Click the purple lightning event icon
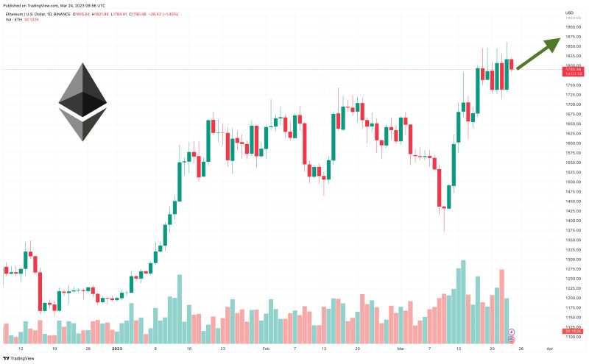Viewport: 589px width, 364px height. point(511,332)
